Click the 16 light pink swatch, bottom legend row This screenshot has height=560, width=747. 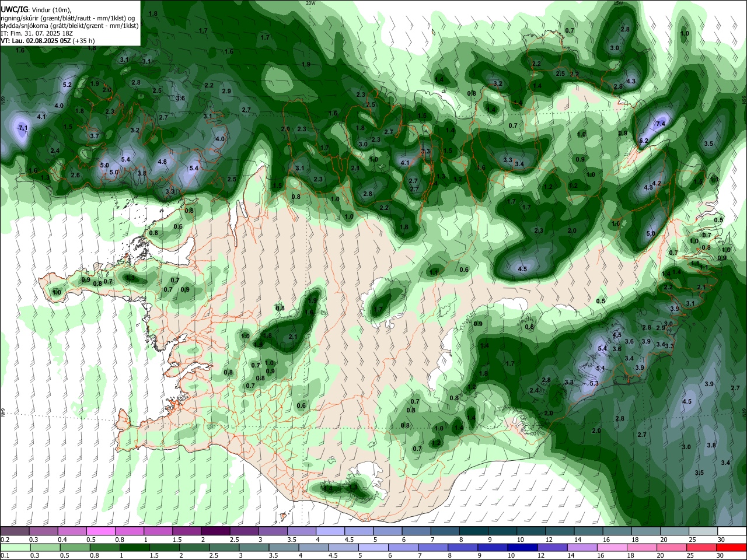pyautogui.click(x=612, y=547)
